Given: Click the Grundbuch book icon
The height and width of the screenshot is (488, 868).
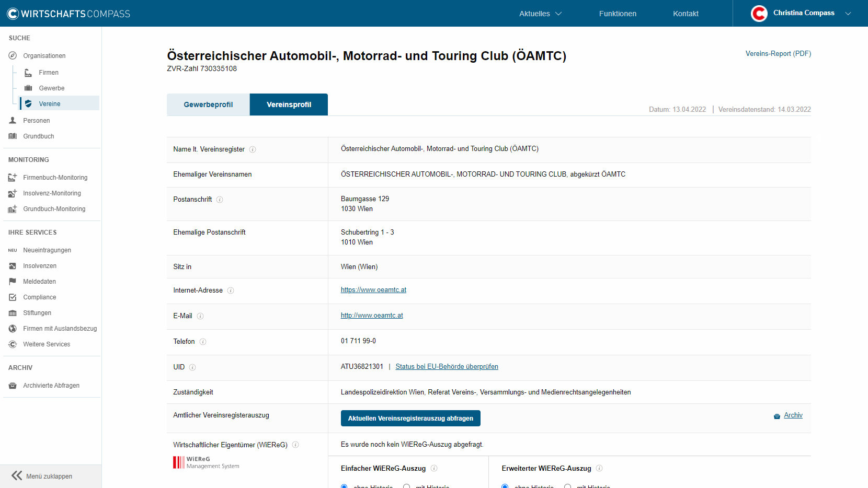Looking at the screenshot, I should click(13, 136).
